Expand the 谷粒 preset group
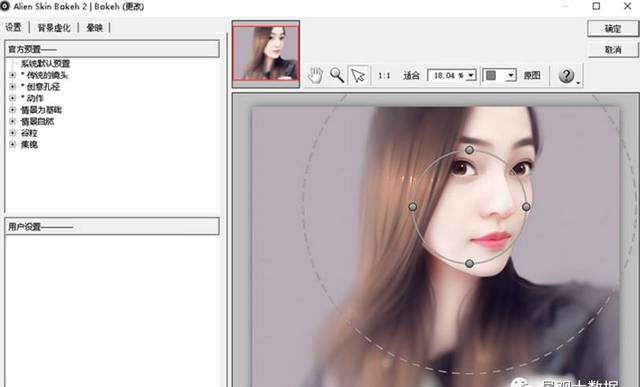 tap(12, 133)
